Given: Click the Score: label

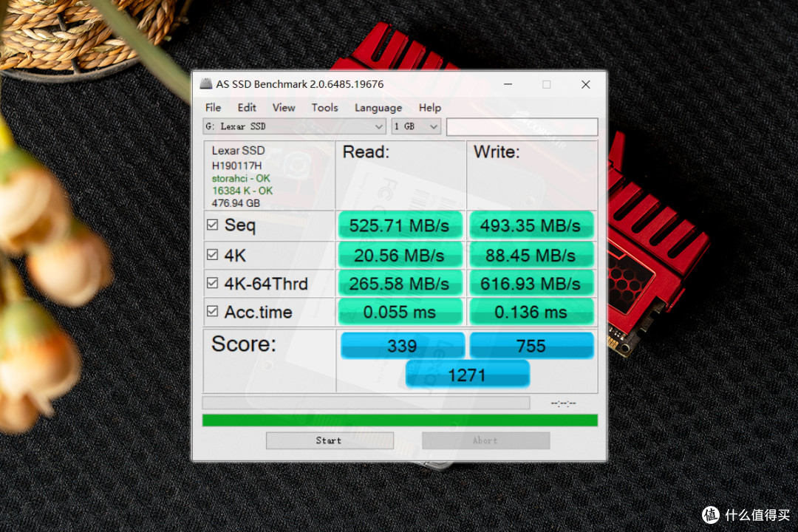Looking at the screenshot, I should click(243, 344).
